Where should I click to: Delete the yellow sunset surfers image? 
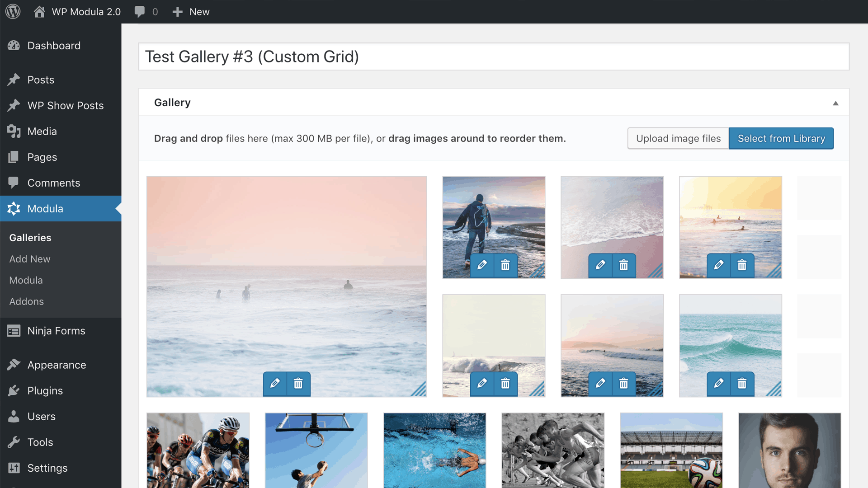(x=742, y=265)
